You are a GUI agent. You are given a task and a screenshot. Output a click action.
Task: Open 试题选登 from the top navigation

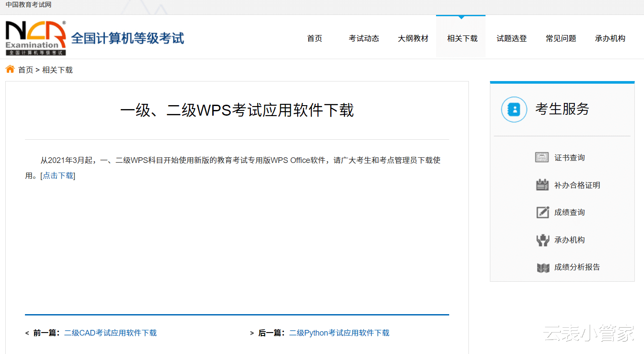pyautogui.click(x=512, y=39)
